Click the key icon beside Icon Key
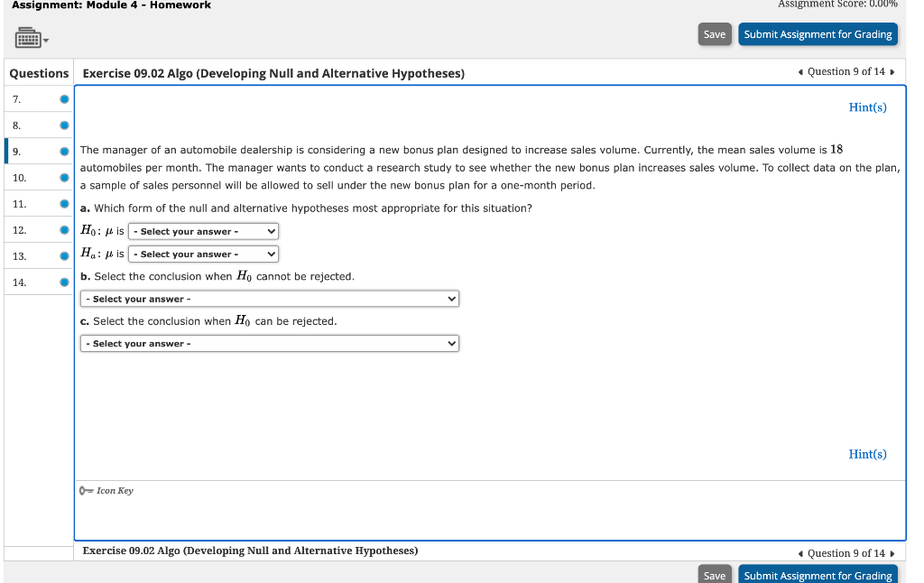The width and height of the screenshot is (924, 583). click(84, 490)
